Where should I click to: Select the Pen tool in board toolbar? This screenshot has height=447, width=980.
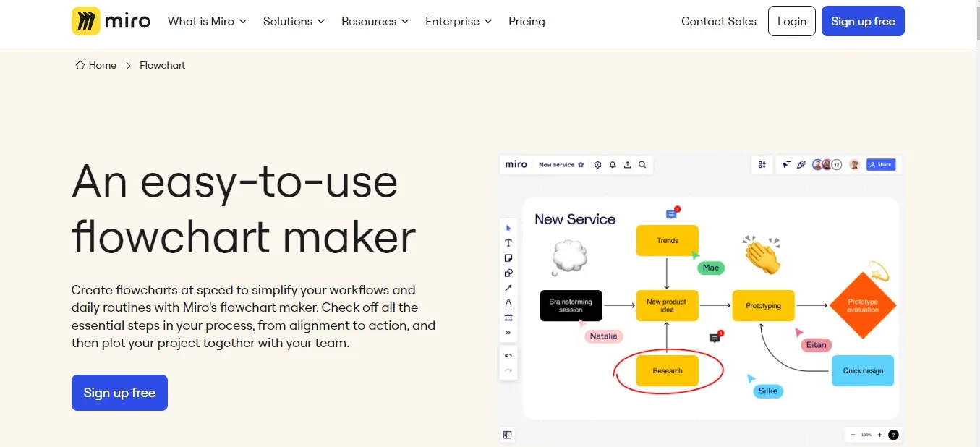pos(508,303)
